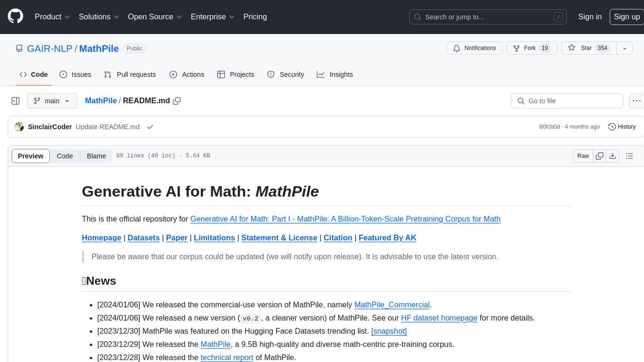Focus the Go to file input

(x=567, y=101)
